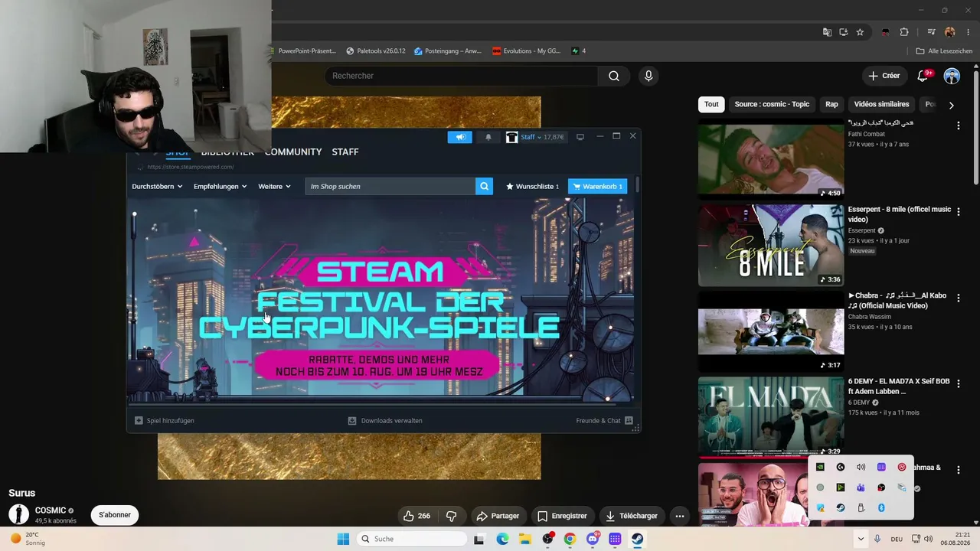The width and height of the screenshot is (980, 551).
Task: Open 'Alle Lesezeichen' bookmarks folder
Action: coord(944,51)
